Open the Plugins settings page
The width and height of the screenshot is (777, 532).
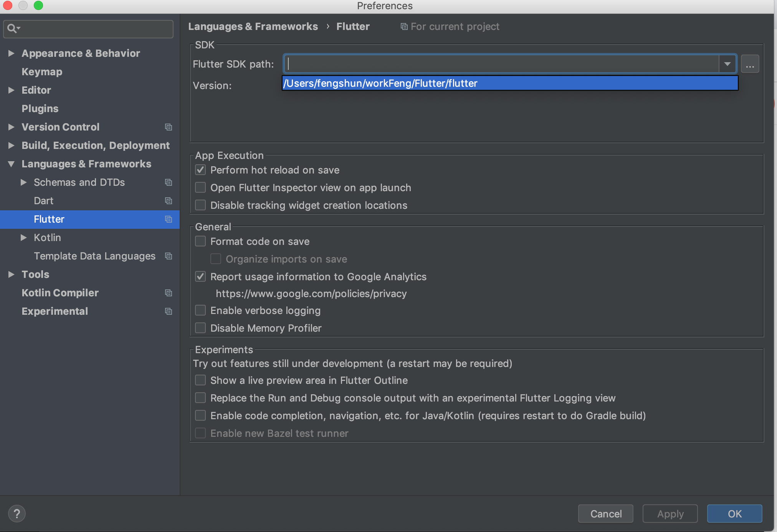tap(40, 109)
